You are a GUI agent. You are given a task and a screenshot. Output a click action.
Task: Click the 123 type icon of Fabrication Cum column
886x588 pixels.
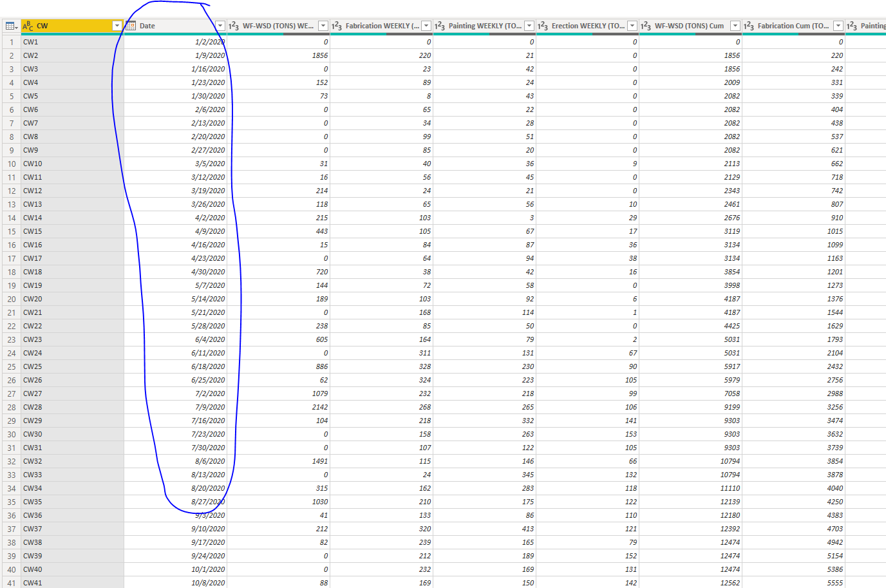coord(749,26)
